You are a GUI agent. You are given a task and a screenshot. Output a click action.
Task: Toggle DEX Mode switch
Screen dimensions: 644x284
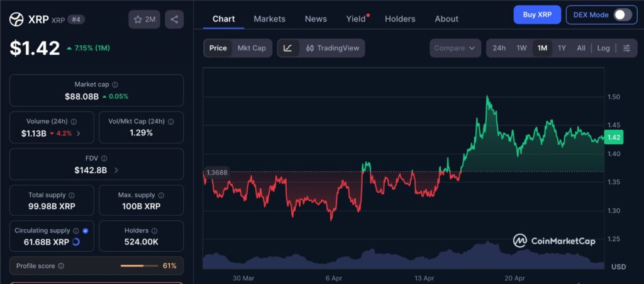(x=623, y=14)
